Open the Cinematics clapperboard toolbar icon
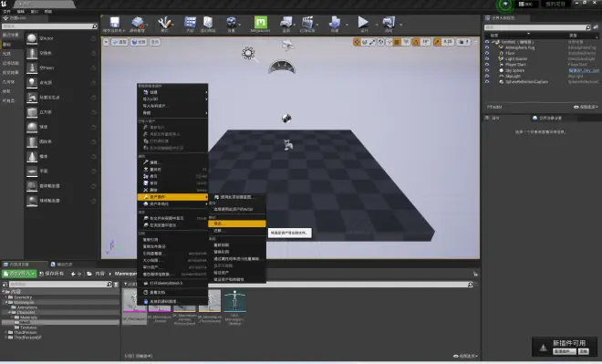This screenshot has width=602, height=364. click(307, 24)
